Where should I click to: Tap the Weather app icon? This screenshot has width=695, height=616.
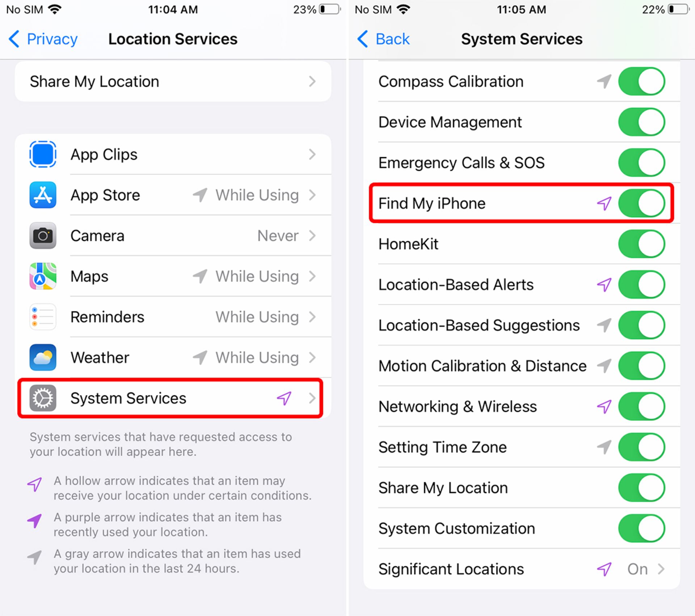pos(43,357)
